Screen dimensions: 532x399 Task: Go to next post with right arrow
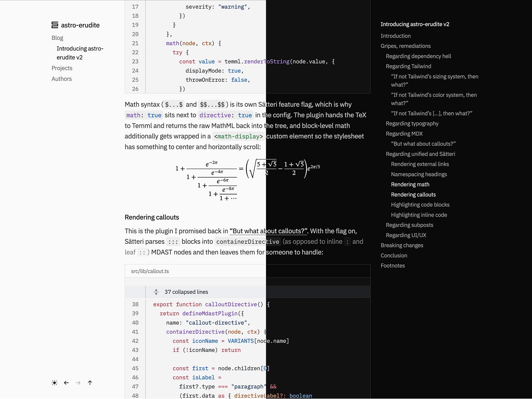coord(78,383)
